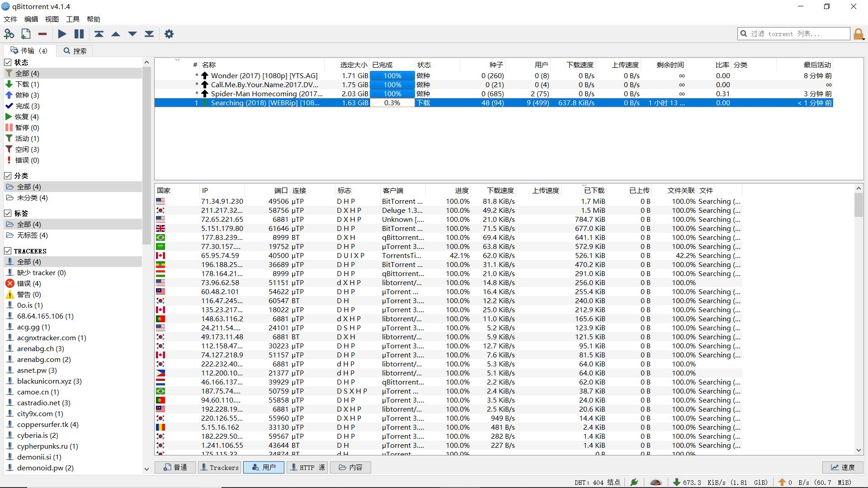The height and width of the screenshot is (488, 868).
Task: Click the red delete torrent icon
Action: pos(42,34)
